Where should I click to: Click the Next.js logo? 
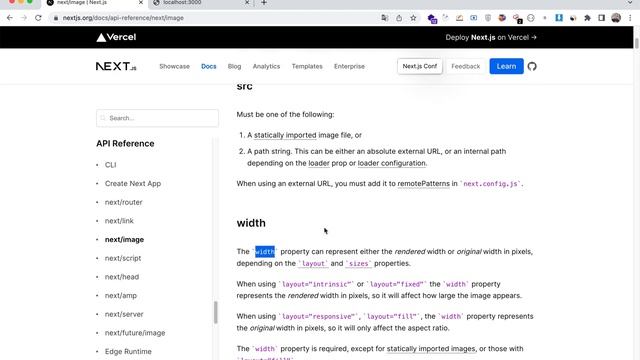pyautogui.click(x=116, y=66)
